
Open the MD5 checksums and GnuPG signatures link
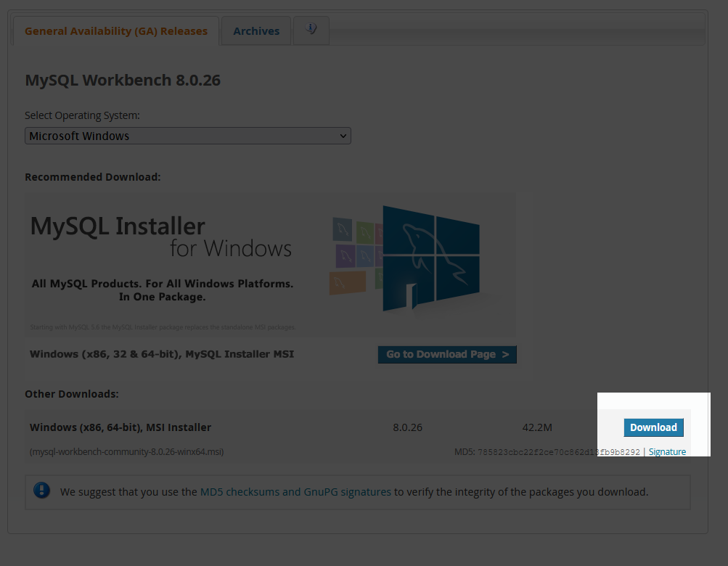click(295, 491)
